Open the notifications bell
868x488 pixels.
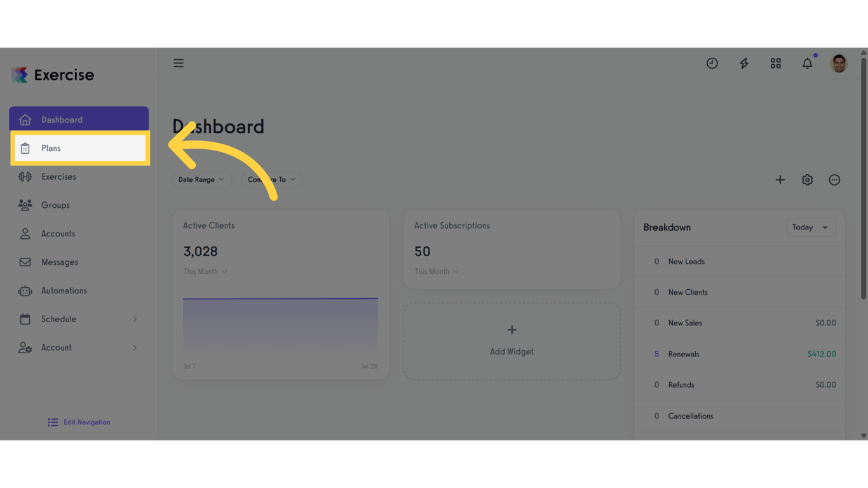807,64
